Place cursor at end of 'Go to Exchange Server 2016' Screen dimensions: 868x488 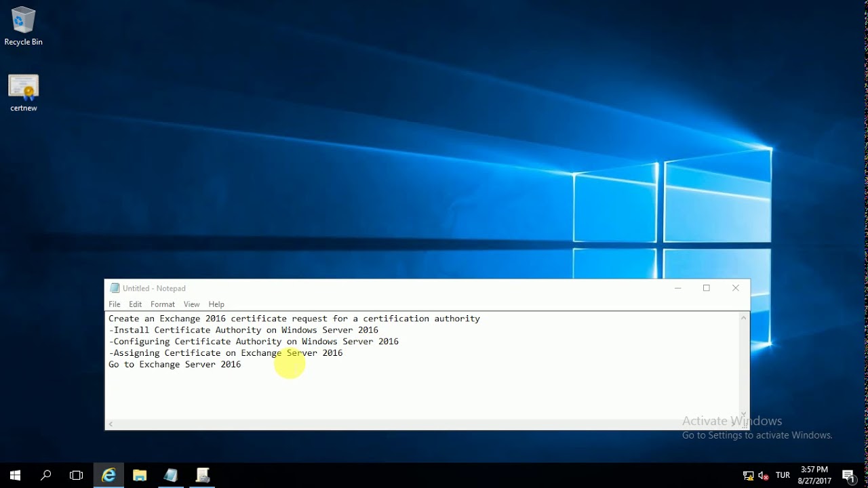[241, 365]
